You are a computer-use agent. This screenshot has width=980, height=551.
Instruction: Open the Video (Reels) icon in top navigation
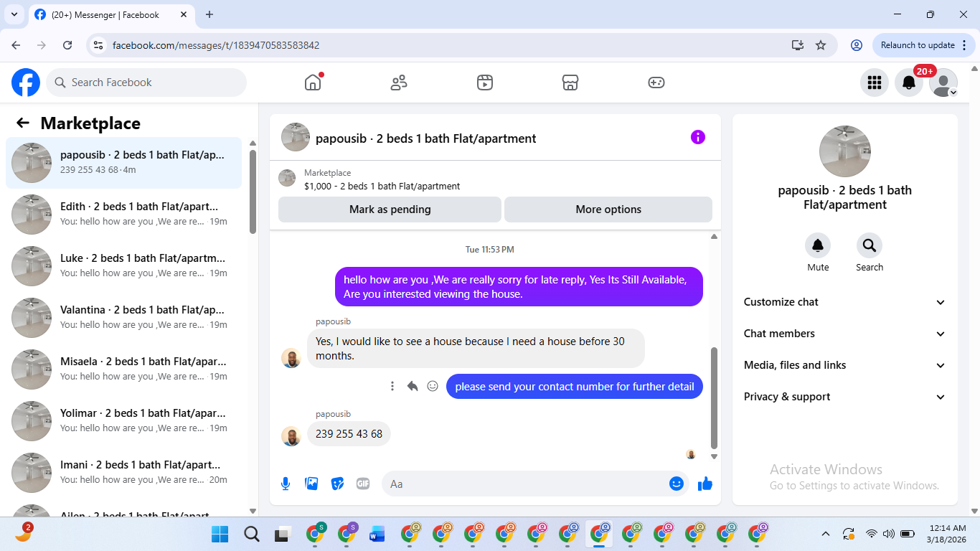click(485, 83)
